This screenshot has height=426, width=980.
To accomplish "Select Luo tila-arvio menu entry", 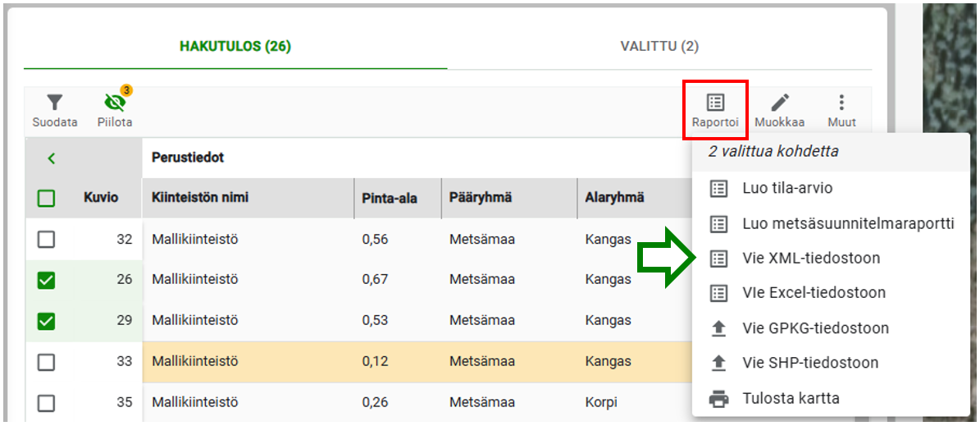I will tap(831, 188).
